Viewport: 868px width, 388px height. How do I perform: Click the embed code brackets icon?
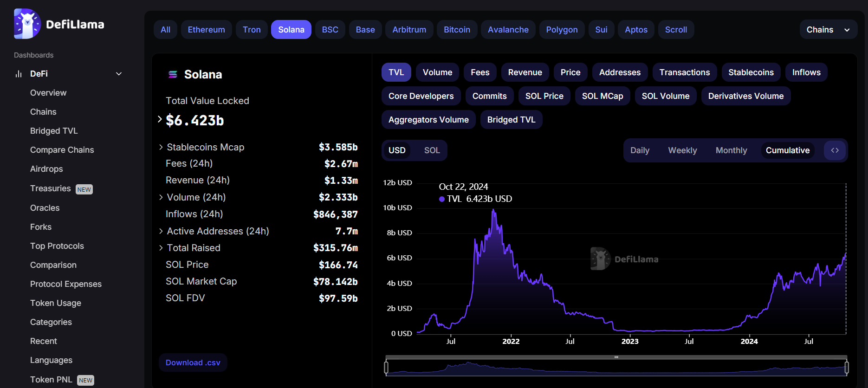835,150
